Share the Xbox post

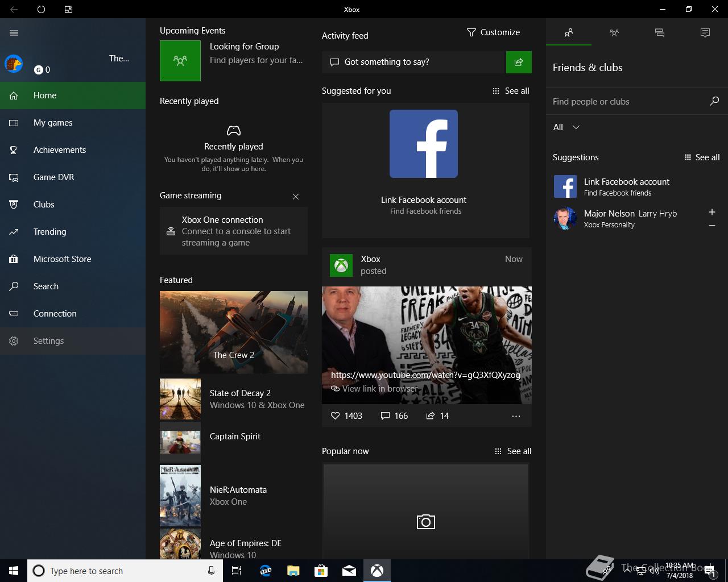coord(437,416)
